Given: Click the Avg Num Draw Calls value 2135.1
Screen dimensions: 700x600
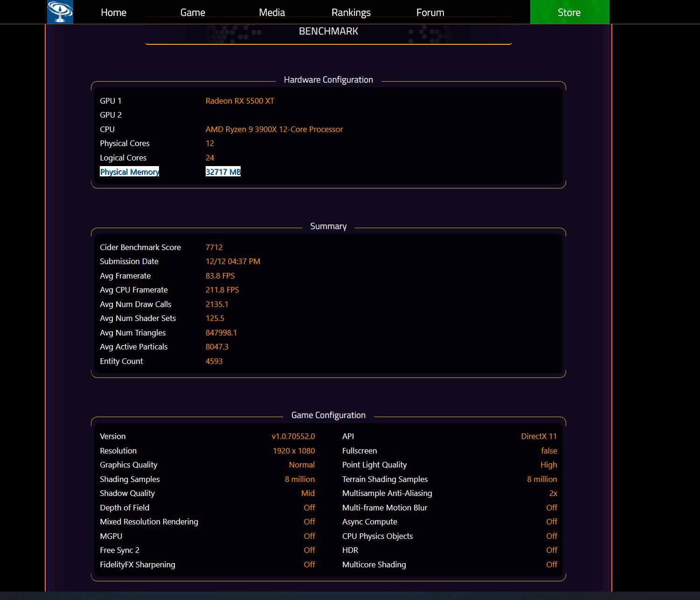Looking at the screenshot, I should click(x=217, y=304).
